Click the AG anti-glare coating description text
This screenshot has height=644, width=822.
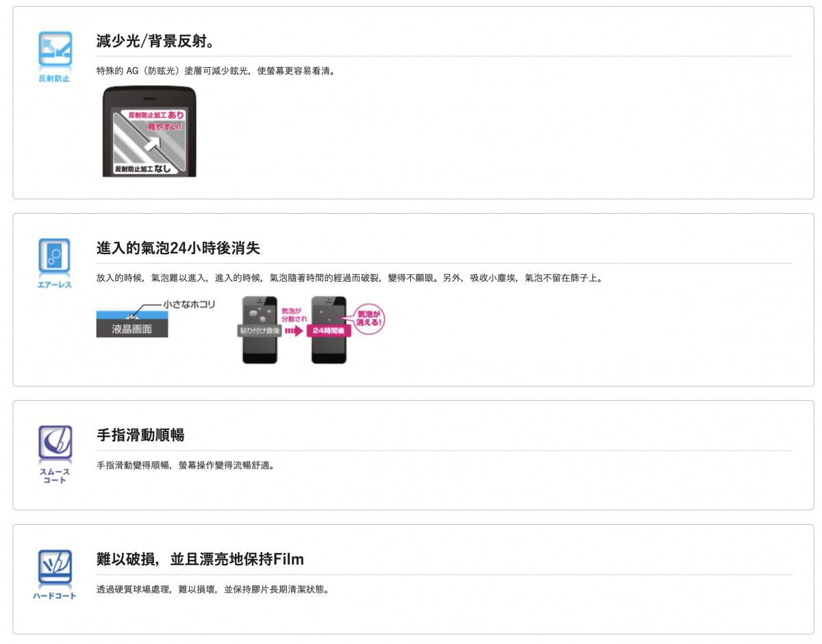pos(216,71)
